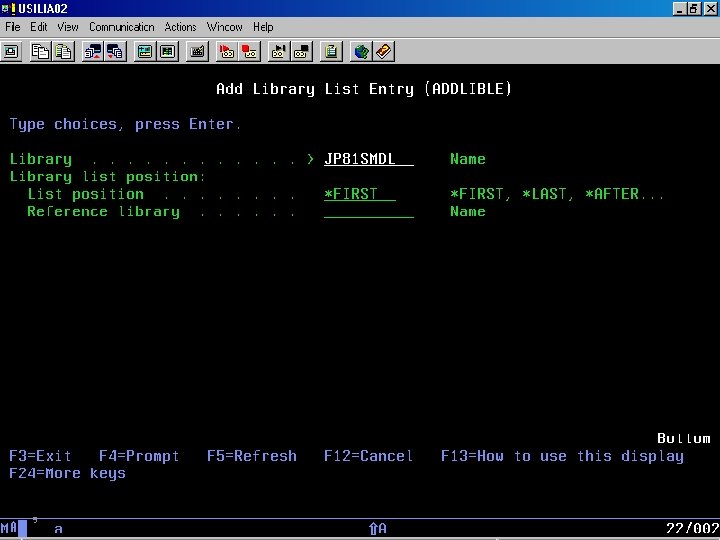This screenshot has width=720, height=540.
Task: Click the Play macro toolbar icon
Action: point(279,51)
